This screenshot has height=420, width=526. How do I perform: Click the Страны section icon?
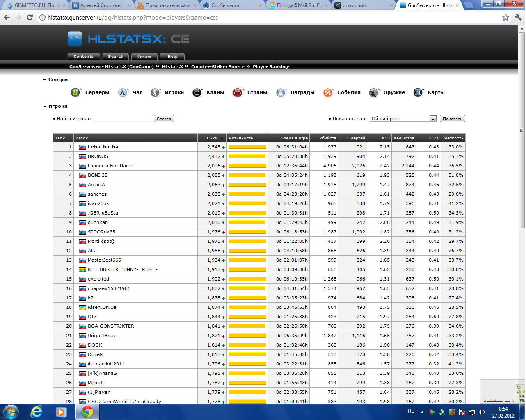(x=238, y=93)
